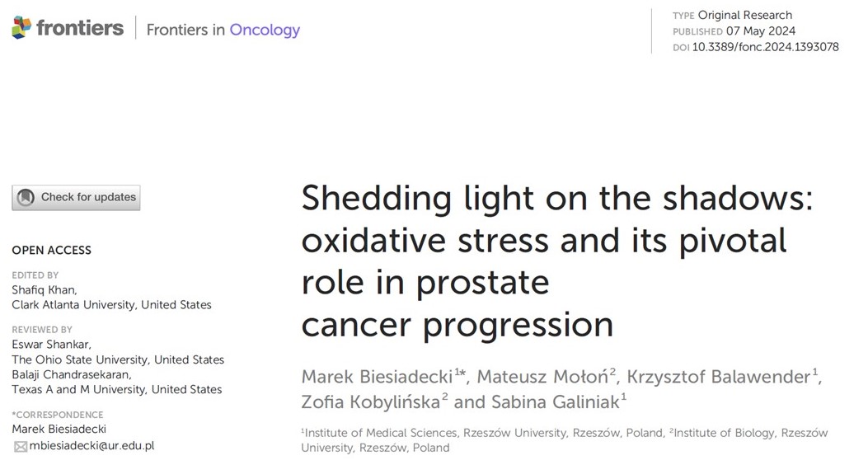Open the Frontiers in Oncology journal link

click(x=223, y=30)
